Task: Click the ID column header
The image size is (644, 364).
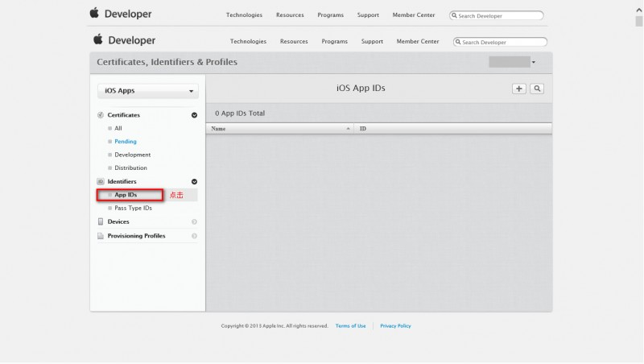Action: (x=453, y=129)
